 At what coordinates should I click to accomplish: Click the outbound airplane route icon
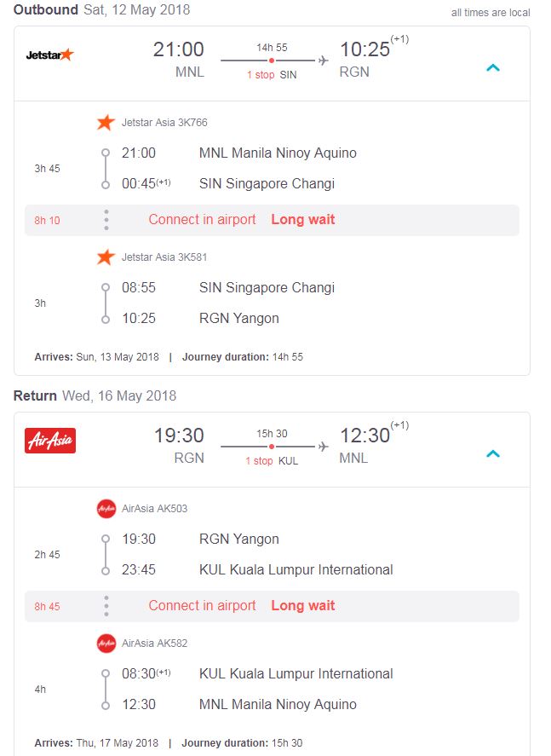click(x=324, y=61)
